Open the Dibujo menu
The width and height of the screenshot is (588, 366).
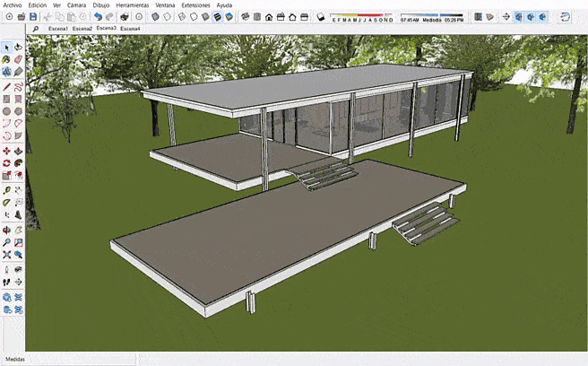(x=101, y=5)
